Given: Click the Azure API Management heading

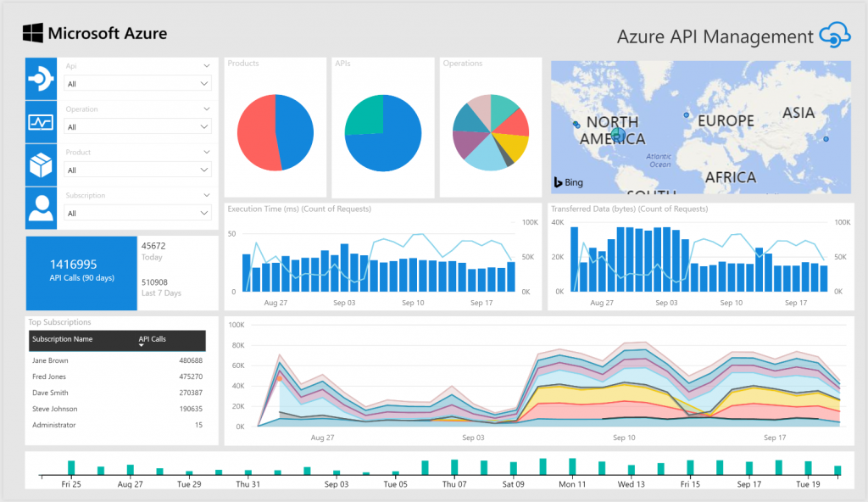Looking at the screenshot, I should (x=715, y=36).
